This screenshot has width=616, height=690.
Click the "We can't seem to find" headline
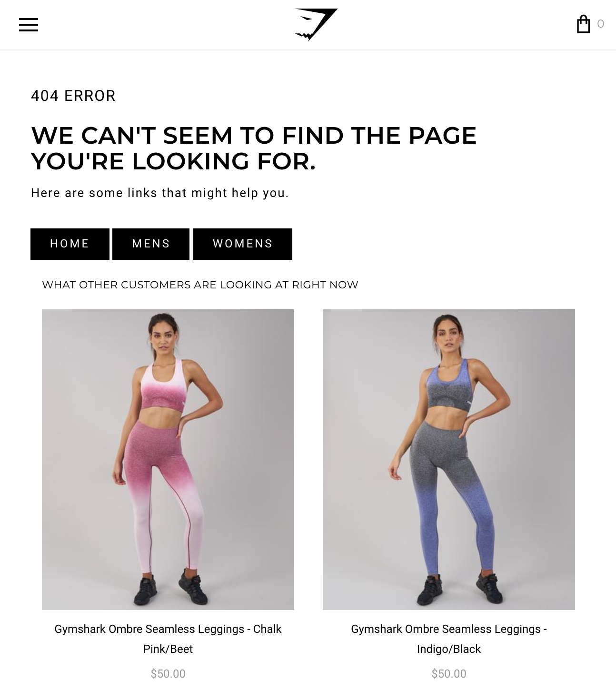pyautogui.click(x=254, y=148)
